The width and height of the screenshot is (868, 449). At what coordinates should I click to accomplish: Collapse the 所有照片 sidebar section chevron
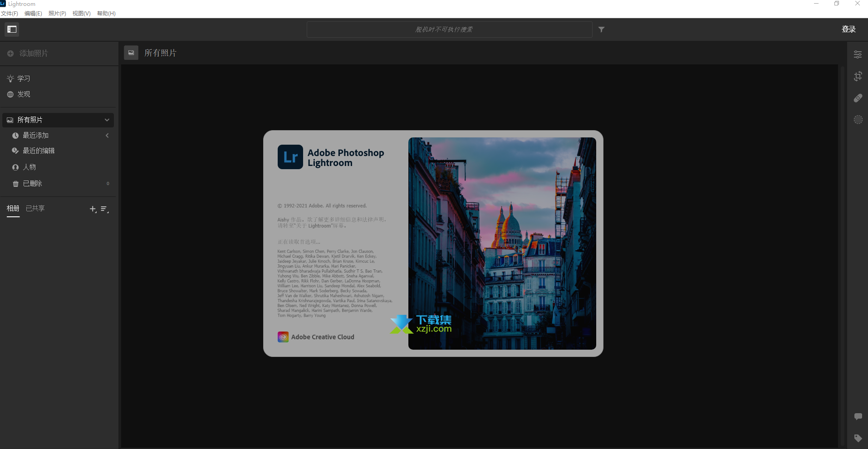click(107, 120)
